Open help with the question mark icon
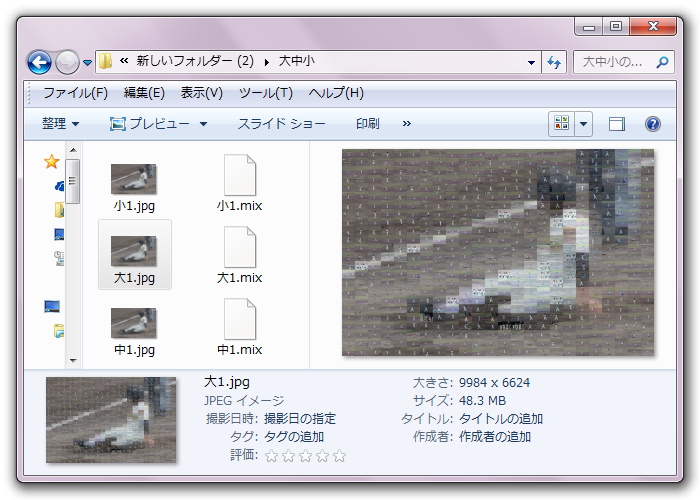 click(x=653, y=124)
